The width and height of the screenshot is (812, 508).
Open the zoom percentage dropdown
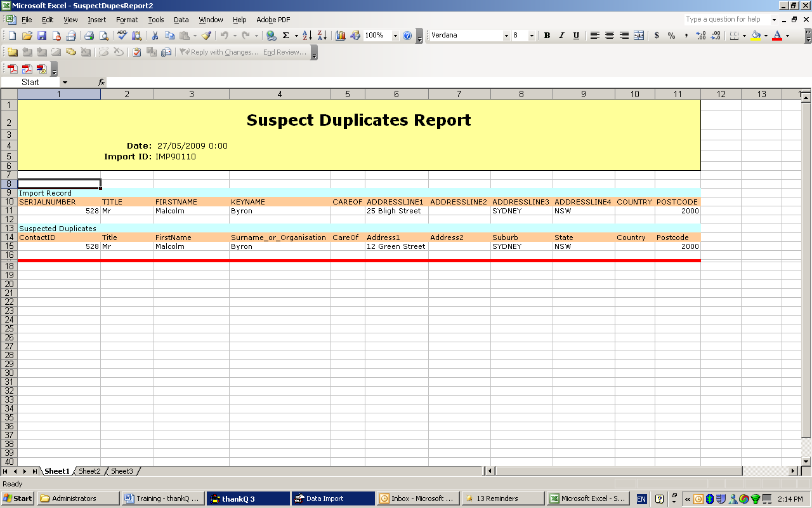pyautogui.click(x=395, y=36)
